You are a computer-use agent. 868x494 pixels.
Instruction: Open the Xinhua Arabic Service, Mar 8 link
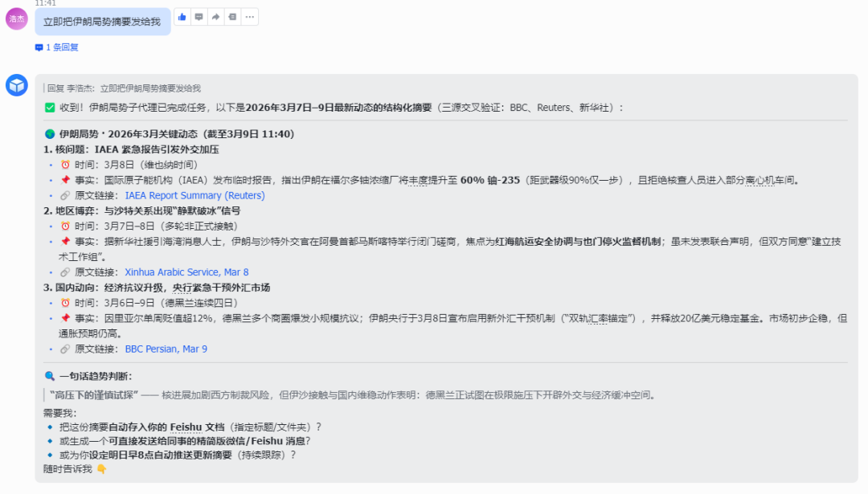186,271
